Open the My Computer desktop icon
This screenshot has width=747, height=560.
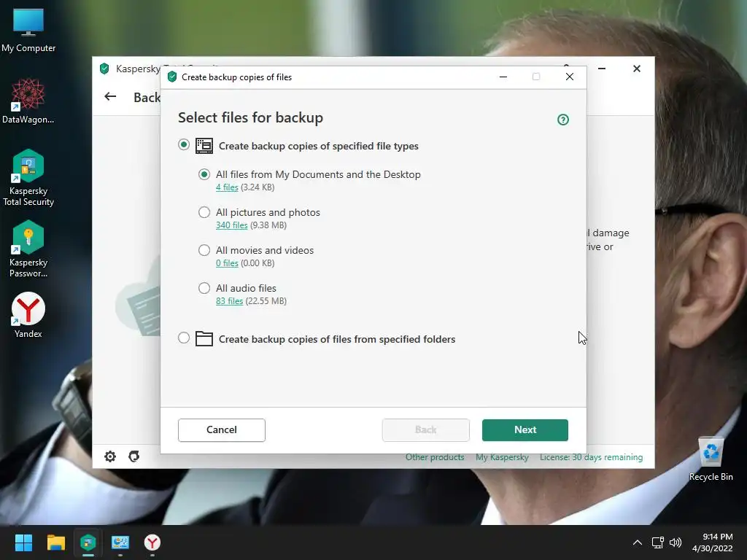(x=28, y=30)
